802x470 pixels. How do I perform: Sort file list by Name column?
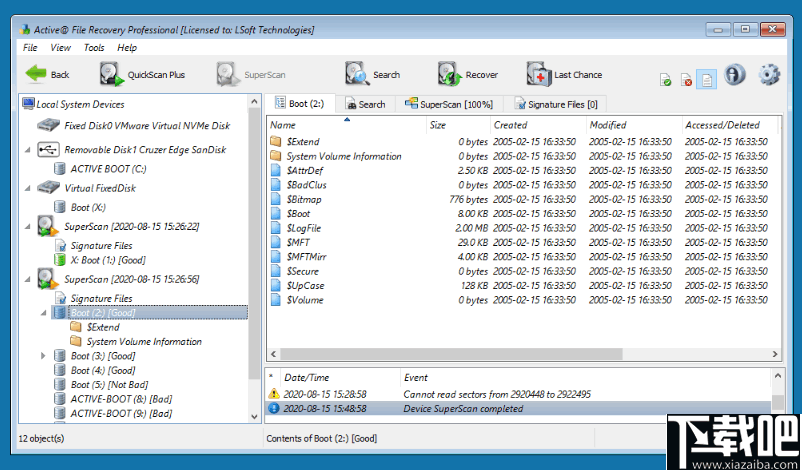[346, 125]
